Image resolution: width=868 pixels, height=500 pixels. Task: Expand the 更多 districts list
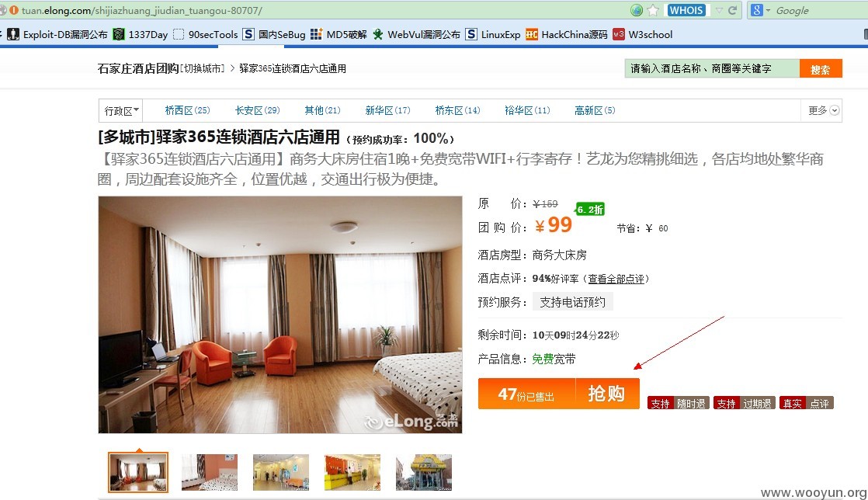(x=823, y=110)
